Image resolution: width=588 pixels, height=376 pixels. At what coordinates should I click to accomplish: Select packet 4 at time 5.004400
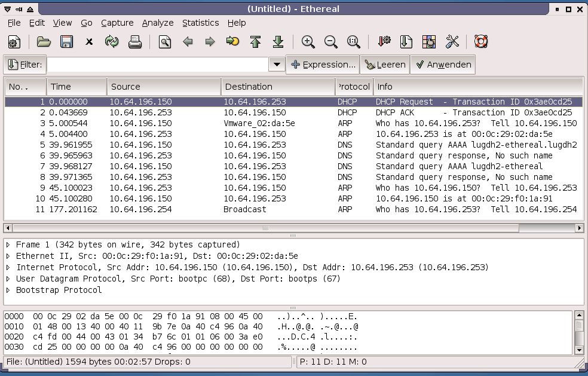click(x=293, y=134)
